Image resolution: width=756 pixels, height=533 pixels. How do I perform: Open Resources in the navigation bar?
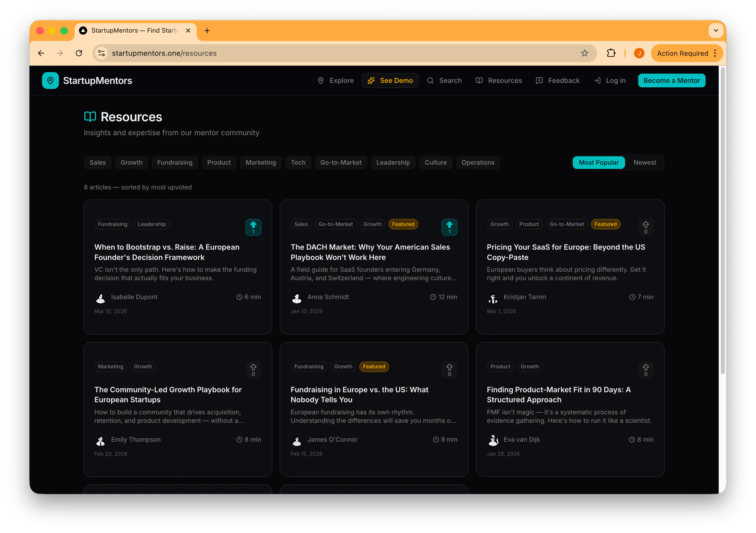pos(499,81)
